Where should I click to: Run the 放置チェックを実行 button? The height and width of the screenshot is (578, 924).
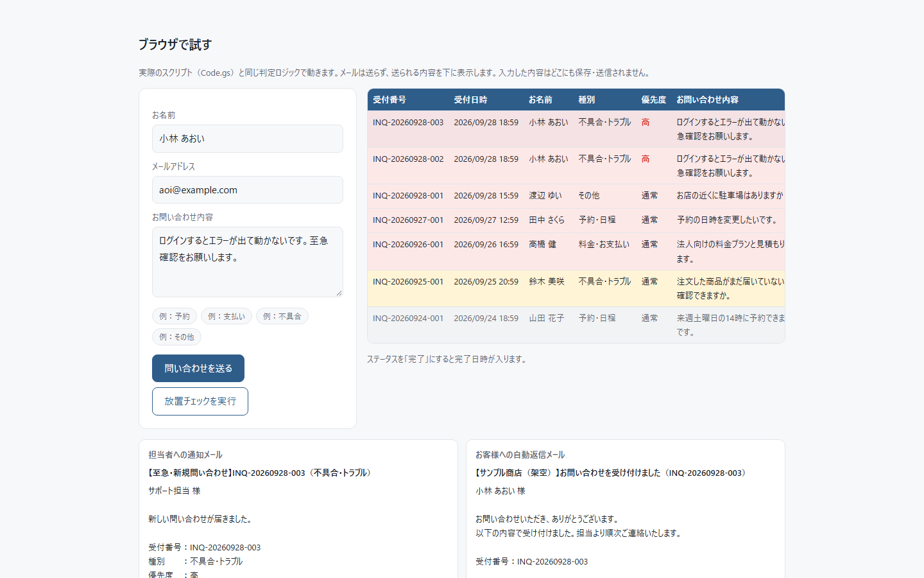click(x=200, y=401)
